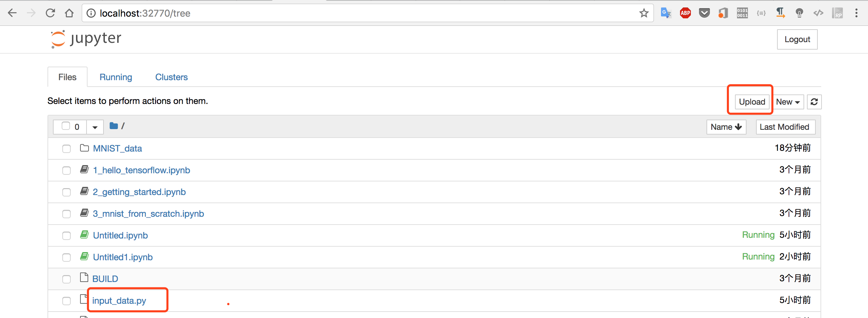868x318 pixels.
Task: Click the refresh file list icon
Action: click(814, 102)
